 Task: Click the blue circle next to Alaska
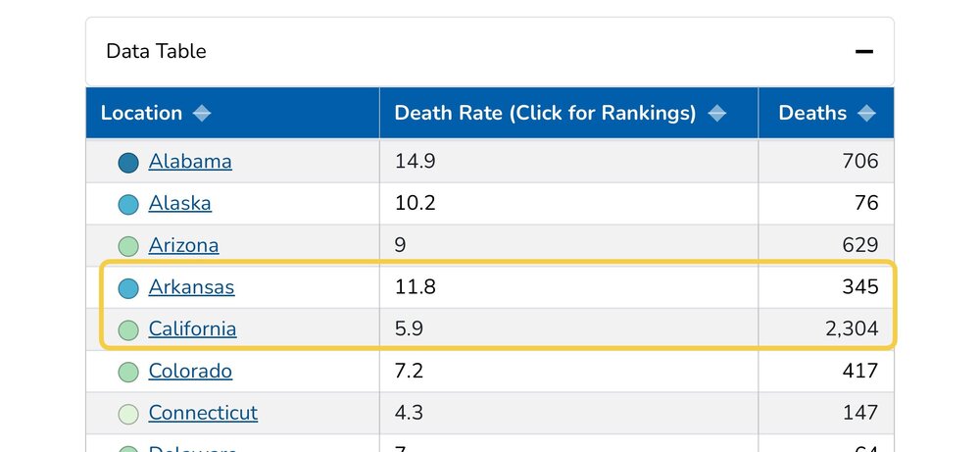click(128, 205)
